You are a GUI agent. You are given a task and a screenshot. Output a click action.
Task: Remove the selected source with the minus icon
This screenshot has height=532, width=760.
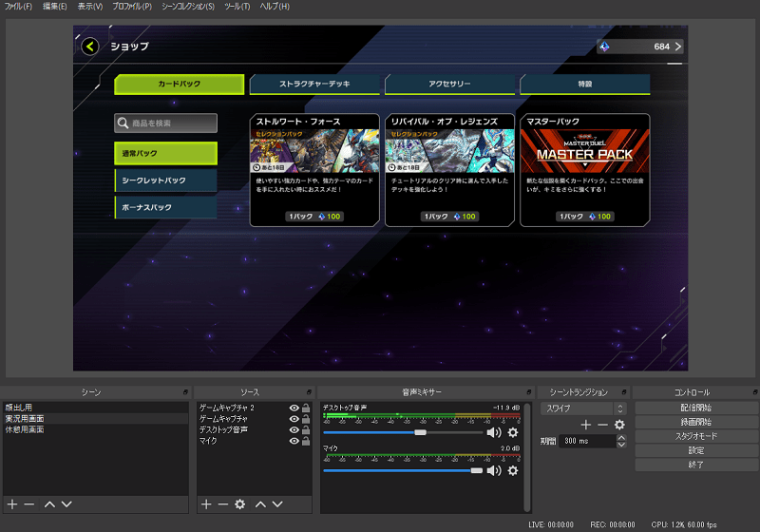[223, 504]
